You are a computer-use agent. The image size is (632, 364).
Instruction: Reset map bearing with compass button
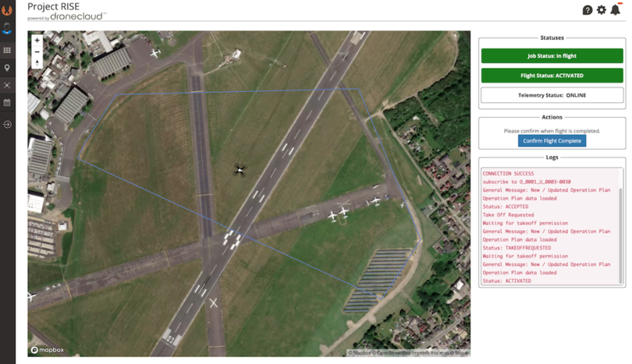37,63
